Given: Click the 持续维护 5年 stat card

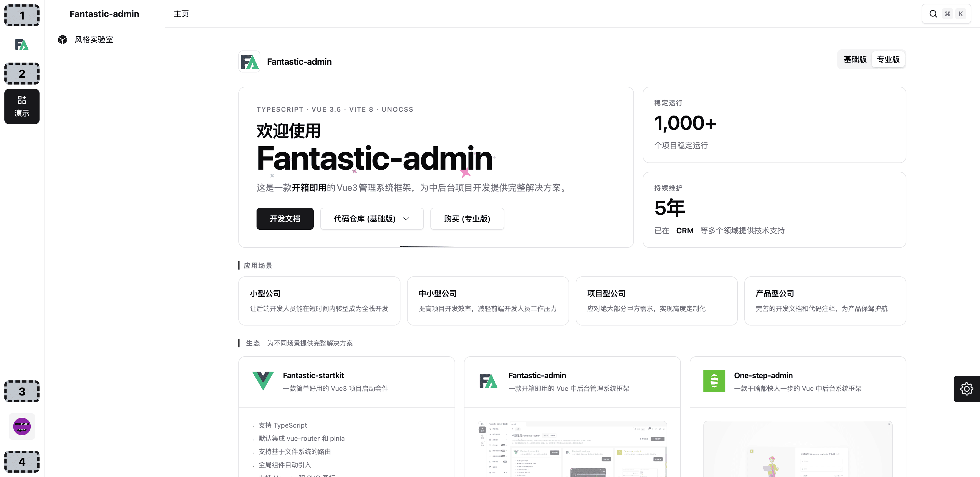Looking at the screenshot, I should 774,210.
